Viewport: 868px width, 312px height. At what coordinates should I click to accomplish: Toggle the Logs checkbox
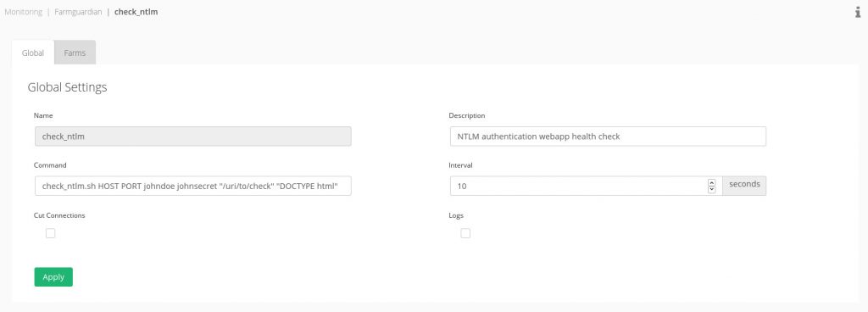pos(465,233)
